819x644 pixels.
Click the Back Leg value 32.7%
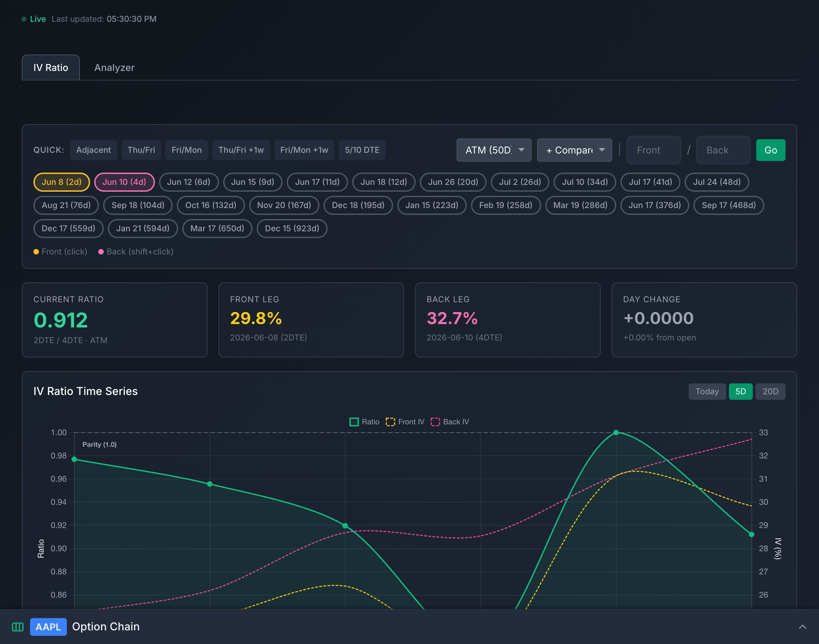tap(452, 318)
